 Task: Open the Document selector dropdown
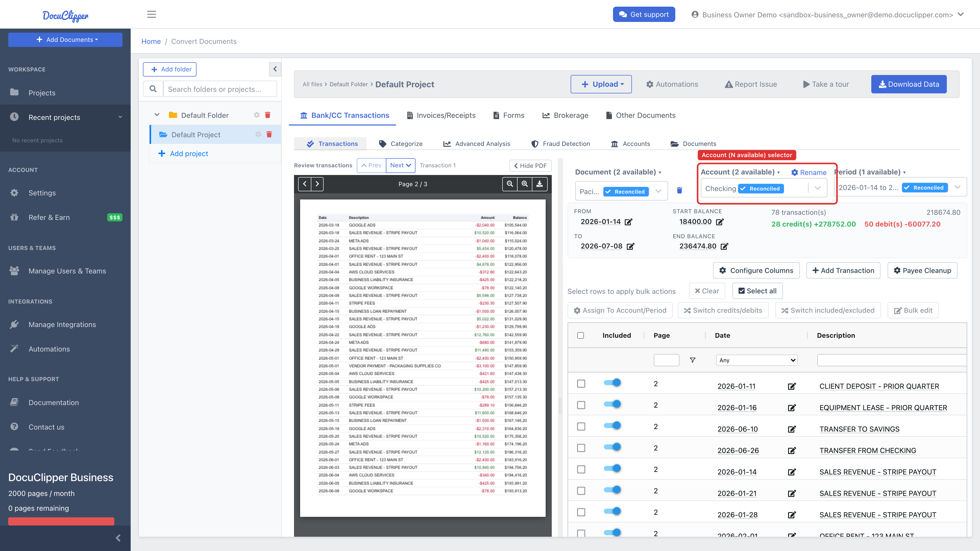(x=621, y=191)
